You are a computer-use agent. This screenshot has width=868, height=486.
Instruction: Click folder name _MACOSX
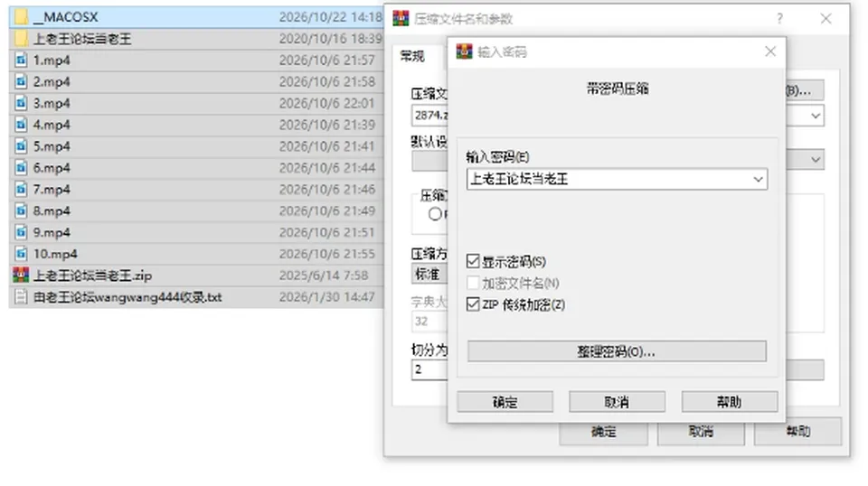(x=65, y=17)
